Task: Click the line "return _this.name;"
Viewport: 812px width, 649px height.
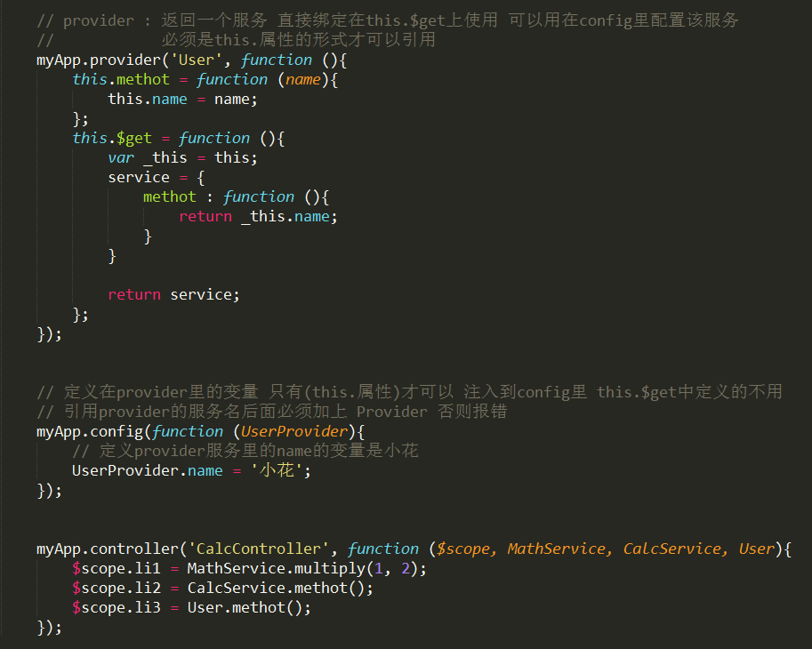Action: 258,216
